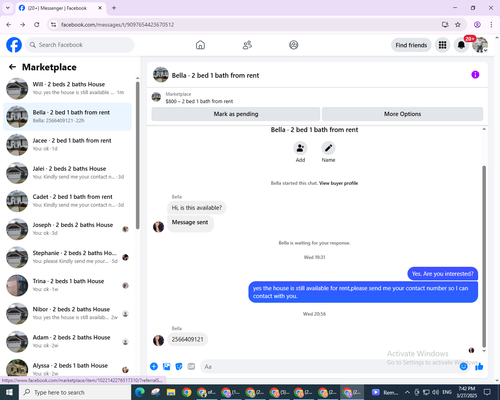Screen dimensions: 500x400
Task: Open conversation info purple icon
Action: click(475, 75)
